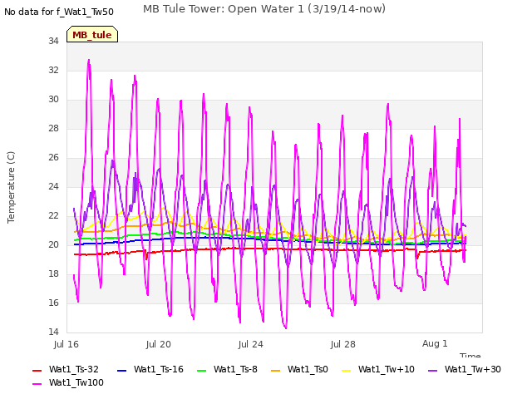Click the 16 y-axis tick label
This screenshot has width=532, height=399.
[53, 303]
